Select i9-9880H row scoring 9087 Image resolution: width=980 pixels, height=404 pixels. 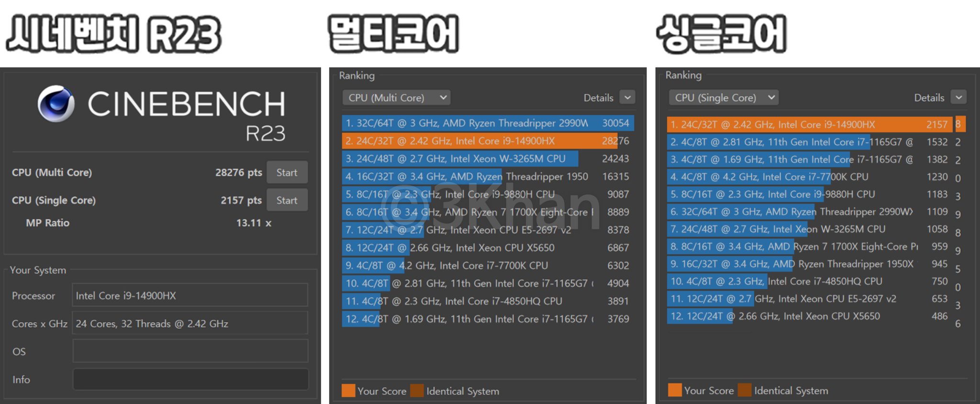[488, 194]
